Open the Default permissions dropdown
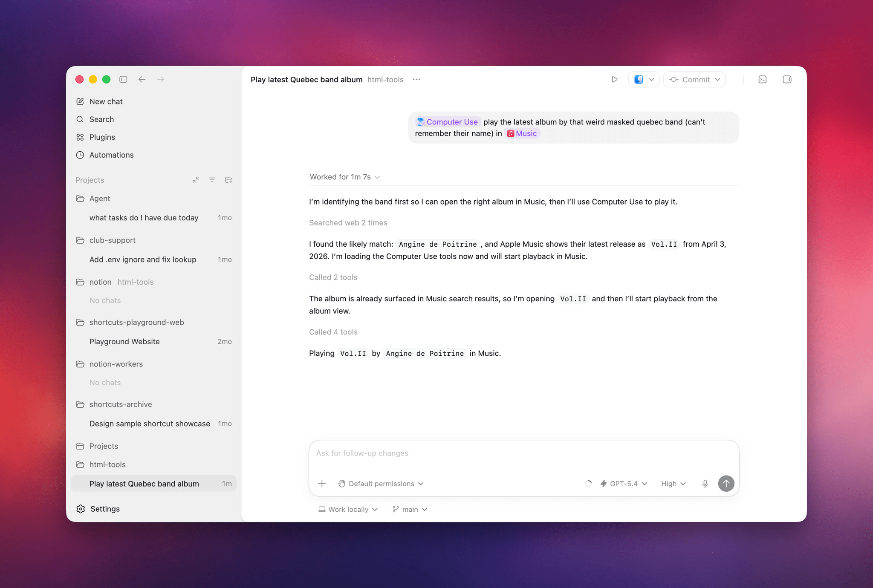Image resolution: width=873 pixels, height=588 pixels. point(381,484)
